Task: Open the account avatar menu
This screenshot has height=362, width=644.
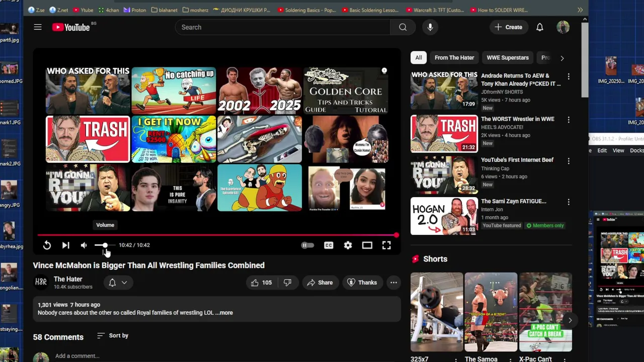Action: [563, 27]
